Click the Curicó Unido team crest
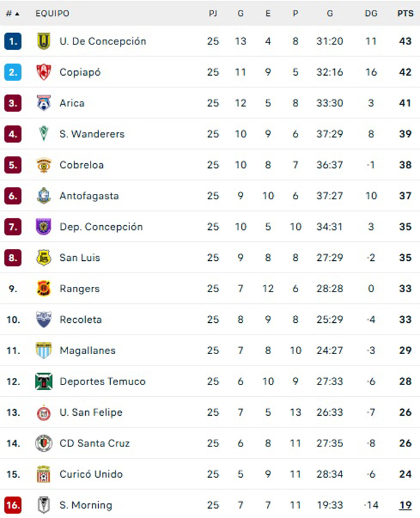Screen dimensions: 420x518 point(44,474)
